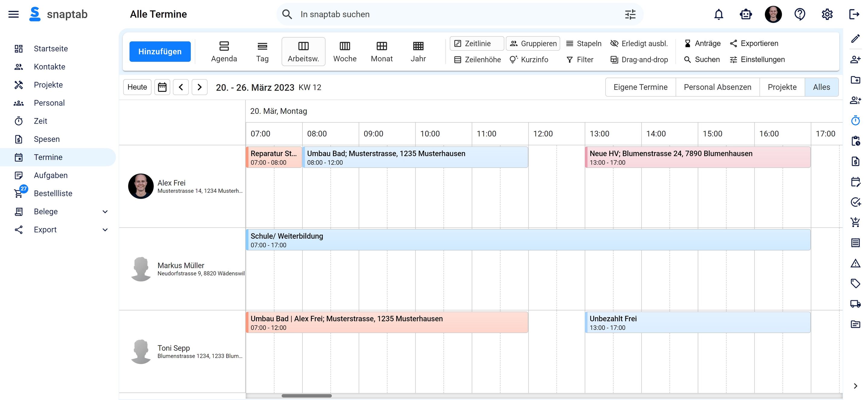Switch to Monat view
This screenshot has height=400, width=868.
382,52
